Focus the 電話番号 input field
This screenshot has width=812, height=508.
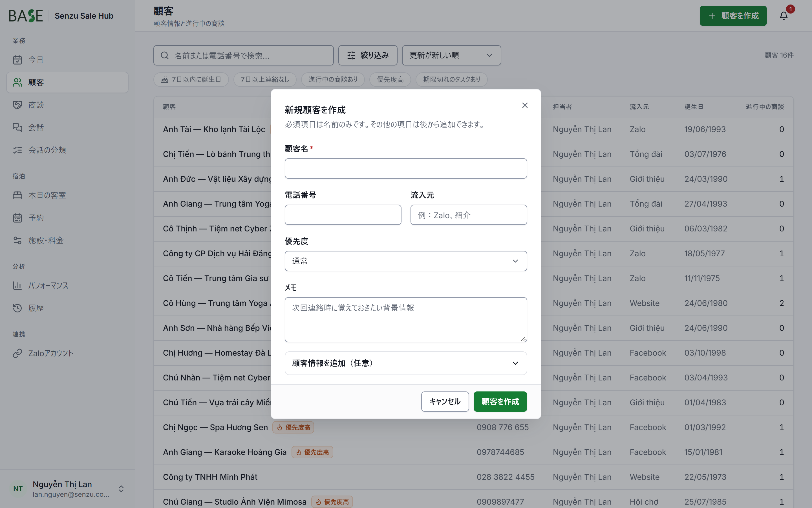click(x=343, y=215)
